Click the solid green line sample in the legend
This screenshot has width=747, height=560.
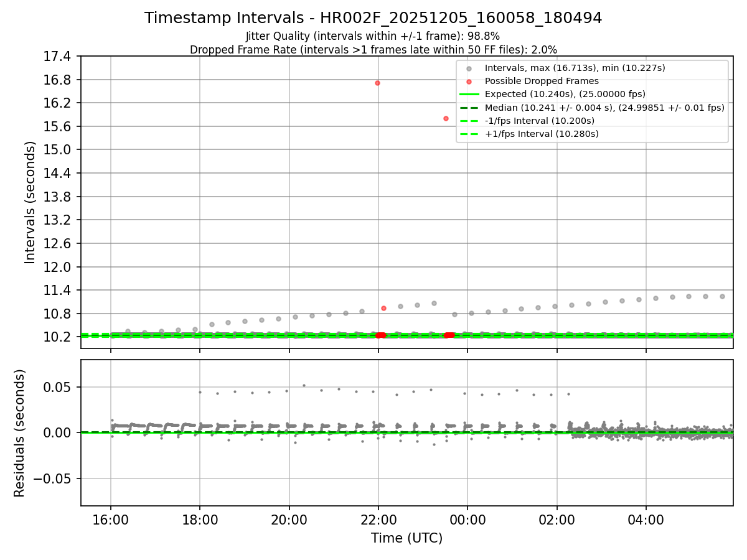click(469, 94)
